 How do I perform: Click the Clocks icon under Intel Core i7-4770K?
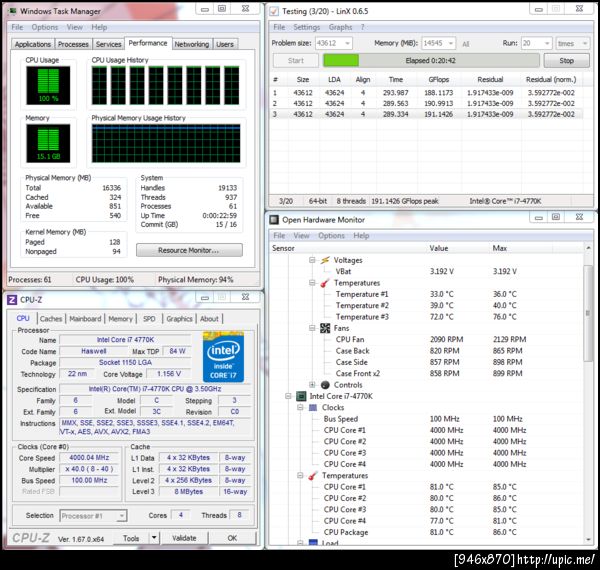pos(312,408)
